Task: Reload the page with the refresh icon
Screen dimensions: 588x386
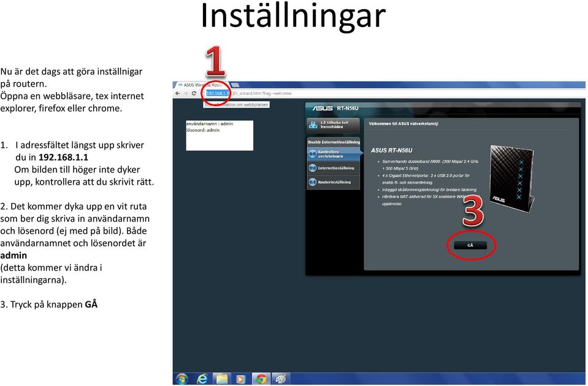Action: coord(194,93)
